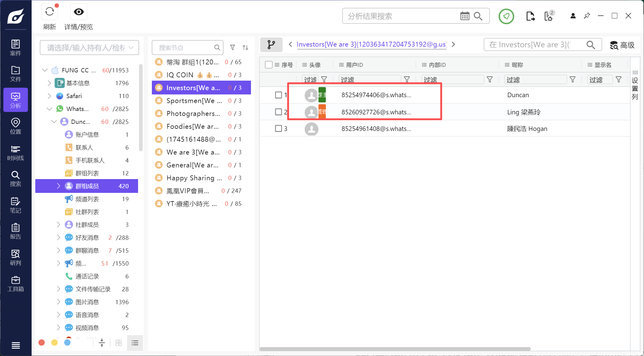Click the Investors[We are 3] breadcrumb link
The image size is (644, 356).
pos(371,44)
